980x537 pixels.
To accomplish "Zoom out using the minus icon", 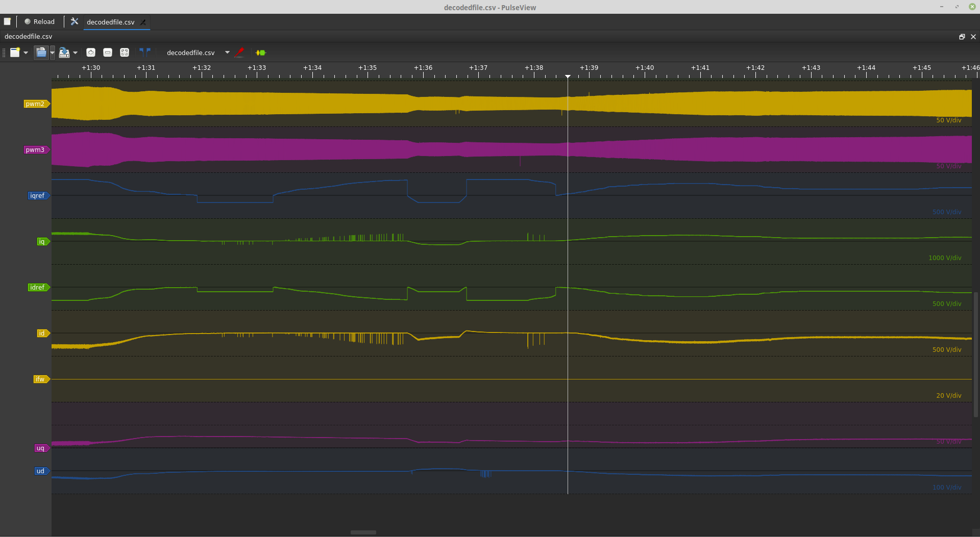I will pyautogui.click(x=108, y=53).
